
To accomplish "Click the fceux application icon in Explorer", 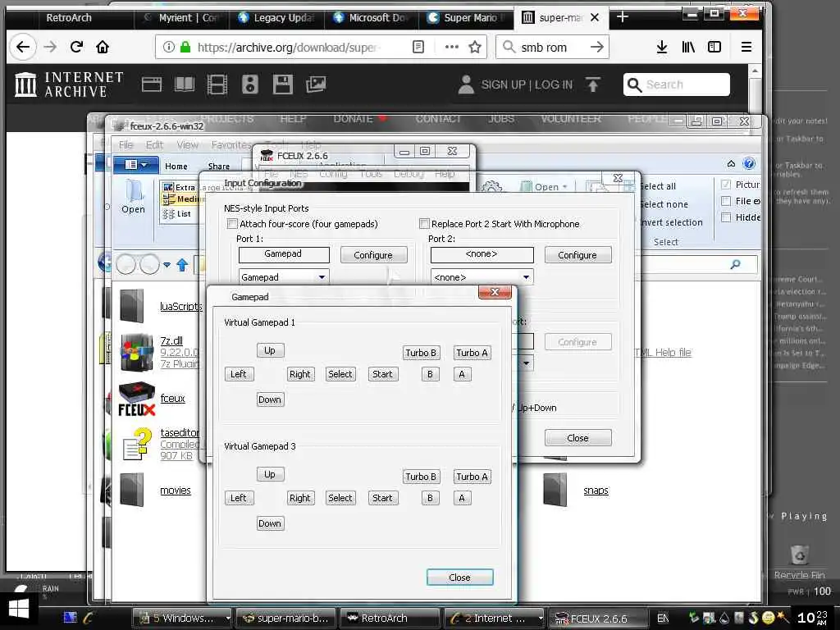I will 137,399.
